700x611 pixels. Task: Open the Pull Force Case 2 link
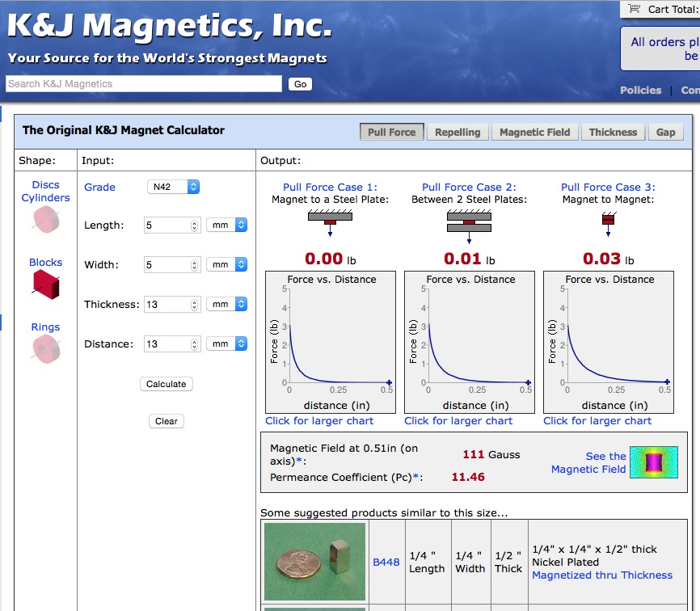tap(469, 187)
